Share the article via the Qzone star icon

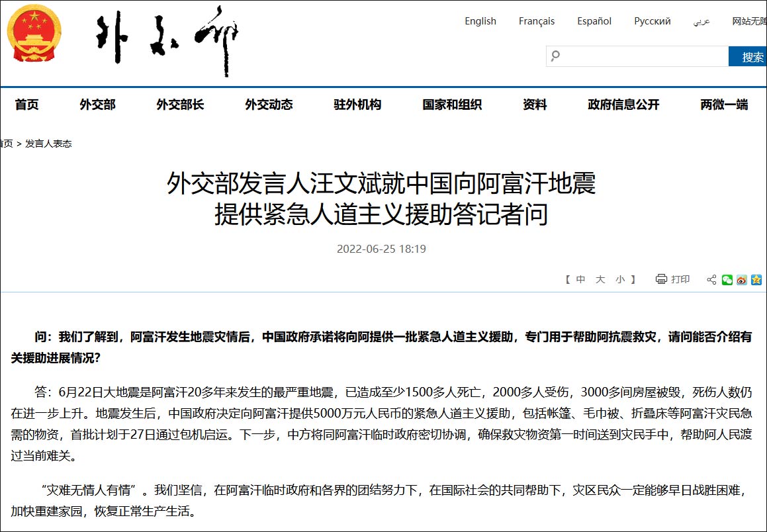point(756,280)
